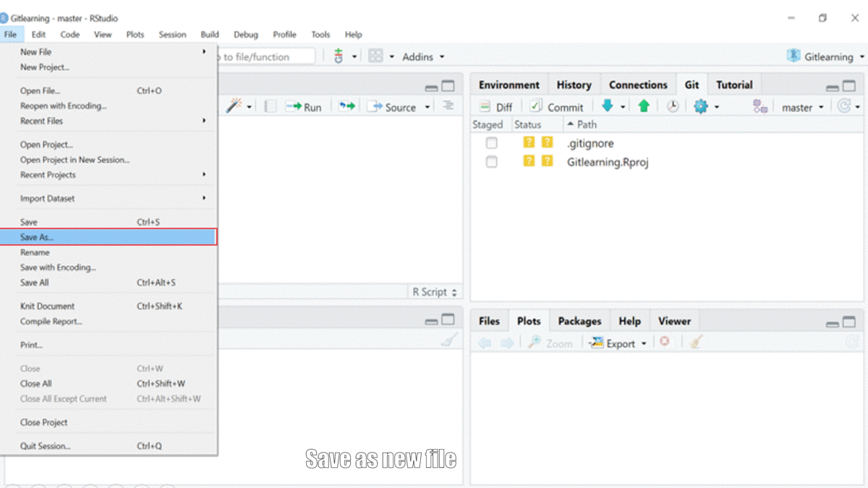Screen dimensions: 868x488
Task: Click the green Push arrow in Git tab
Action: 644,106
